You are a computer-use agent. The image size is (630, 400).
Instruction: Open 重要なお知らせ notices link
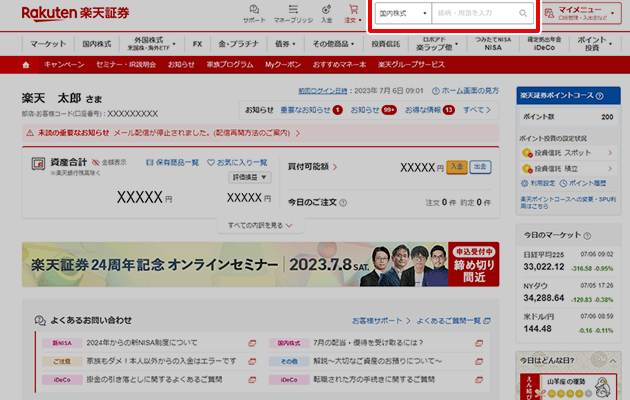point(311,110)
